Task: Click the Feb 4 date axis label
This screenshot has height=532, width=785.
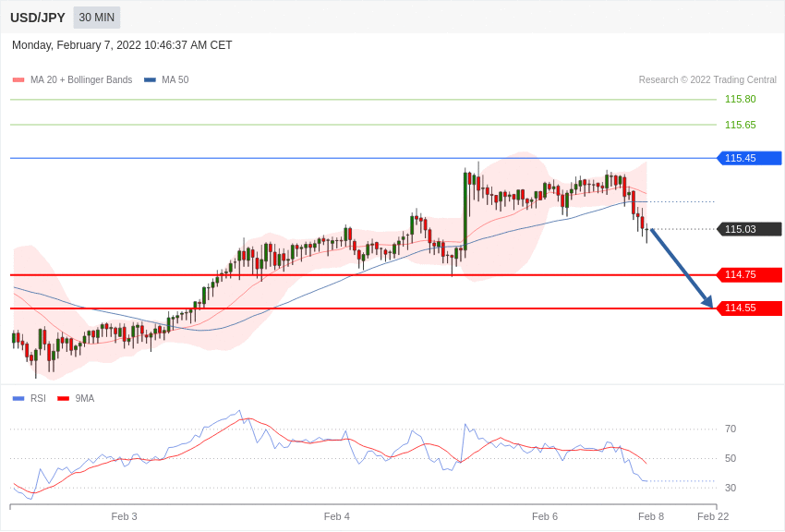Action: (337, 516)
